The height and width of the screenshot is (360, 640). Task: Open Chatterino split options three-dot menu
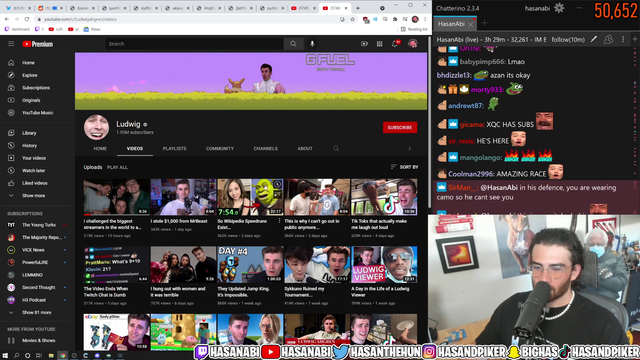[623, 39]
